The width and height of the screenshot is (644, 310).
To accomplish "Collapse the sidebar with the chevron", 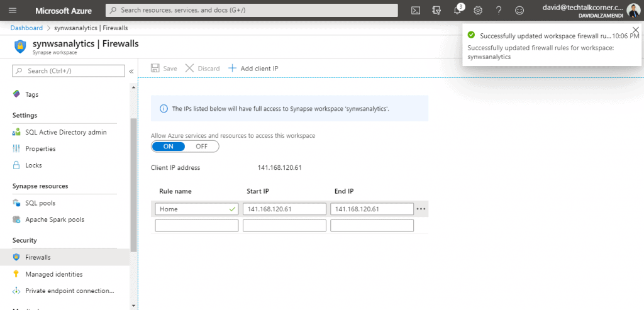I will 131,71.
